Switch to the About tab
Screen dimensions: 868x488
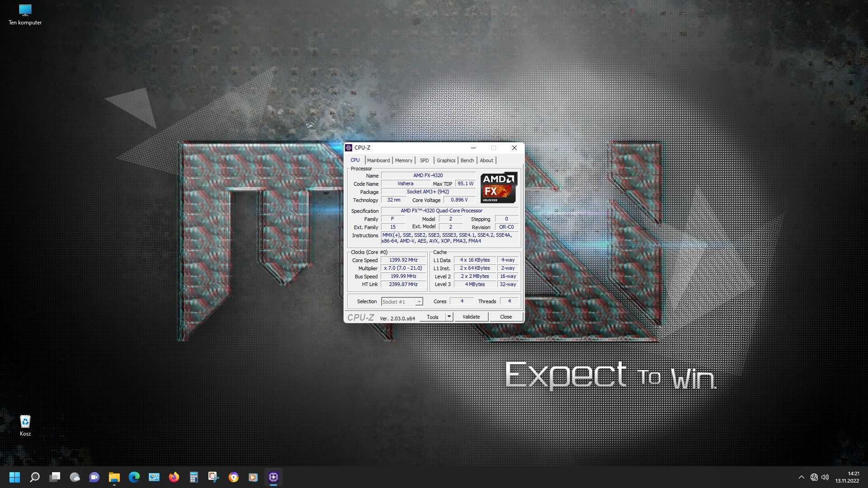point(486,160)
